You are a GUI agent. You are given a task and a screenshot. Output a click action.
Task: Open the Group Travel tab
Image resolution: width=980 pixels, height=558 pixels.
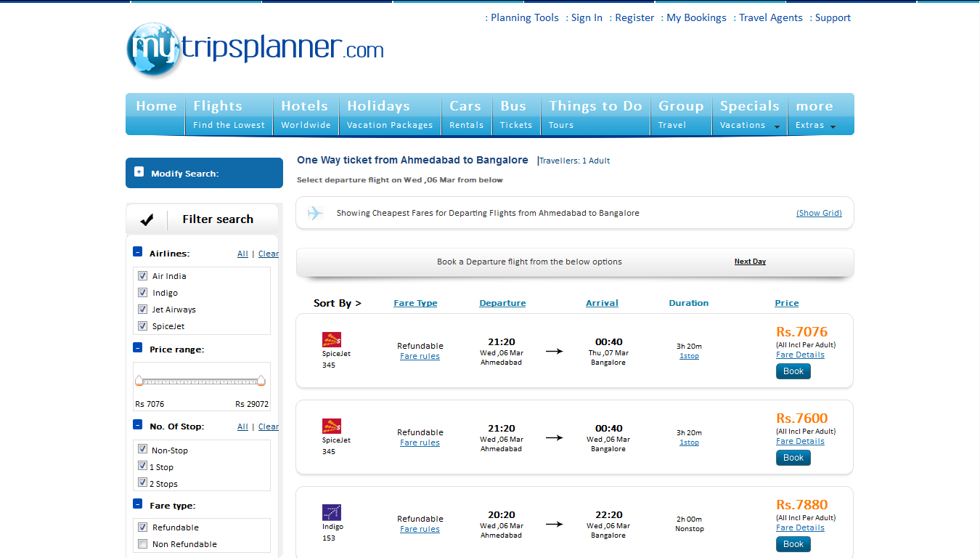tap(681, 114)
